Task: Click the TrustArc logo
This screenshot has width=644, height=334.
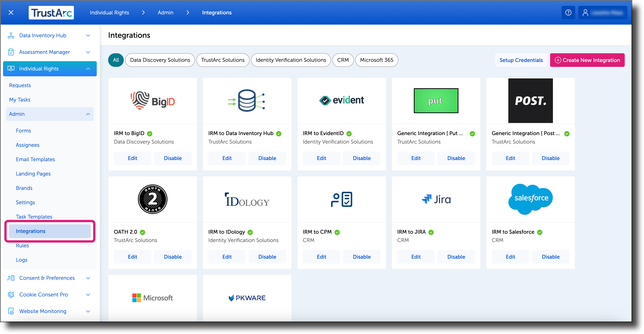Action: (x=51, y=12)
